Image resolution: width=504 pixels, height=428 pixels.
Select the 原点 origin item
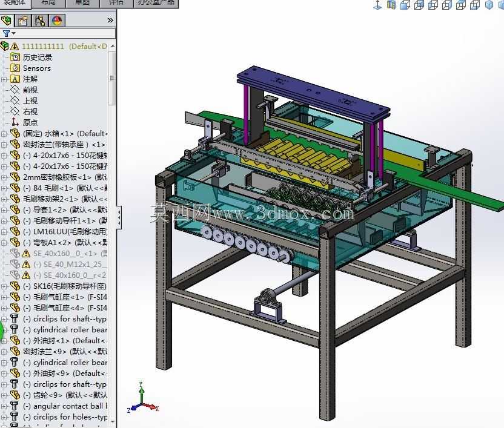pos(30,123)
